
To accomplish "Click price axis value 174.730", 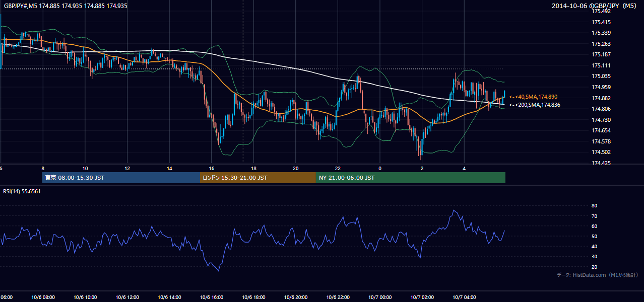I will coord(601,120).
